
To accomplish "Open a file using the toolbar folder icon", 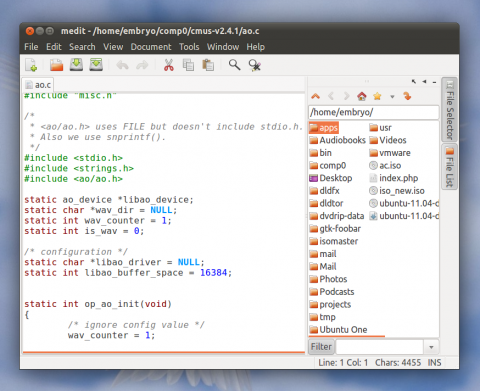I will coord(56,65).
